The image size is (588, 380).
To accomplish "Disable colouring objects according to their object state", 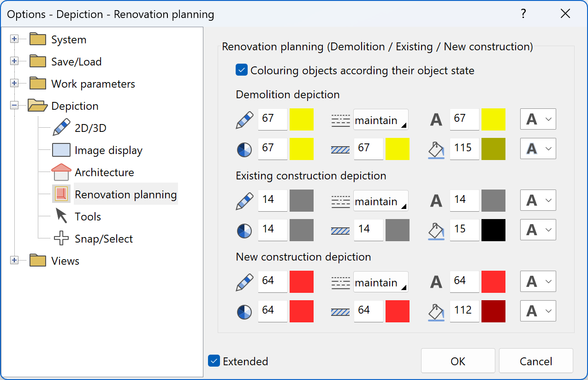I will pyautogui.click(x=241, y=70).
